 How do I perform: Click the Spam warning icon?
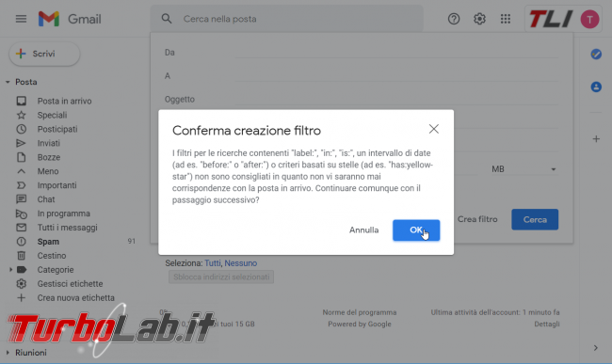pos(21,242)
